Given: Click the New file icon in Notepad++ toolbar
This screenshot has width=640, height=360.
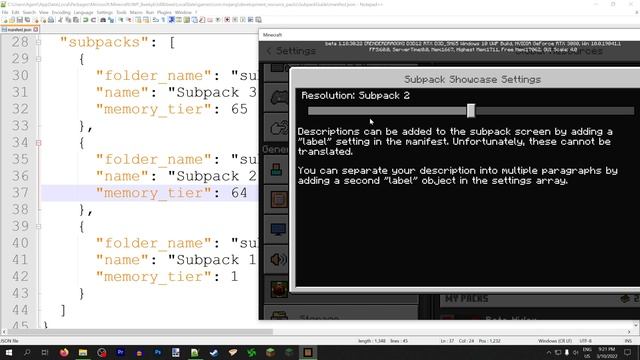Looking at the screenshot, I should pos(5,20).
